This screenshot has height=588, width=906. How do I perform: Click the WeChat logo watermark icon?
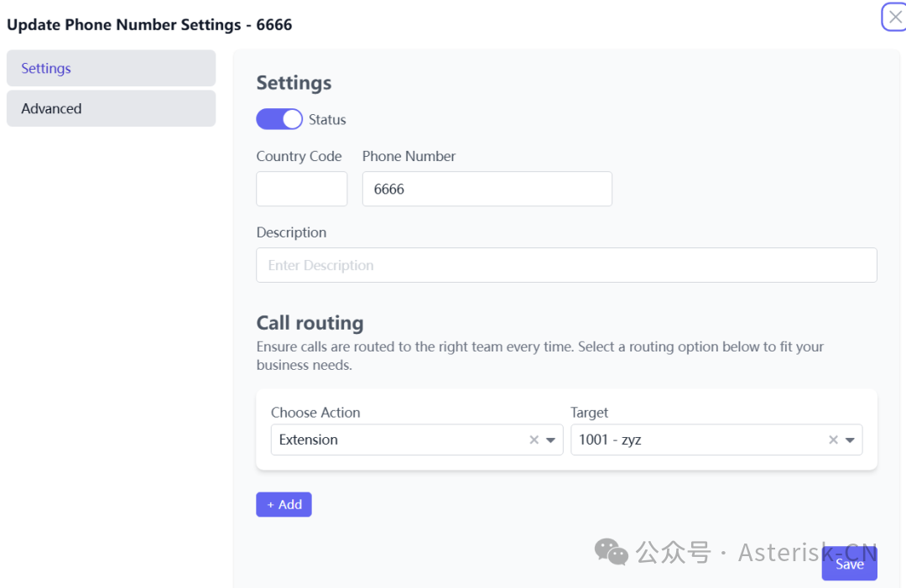[x=611, y=551]
